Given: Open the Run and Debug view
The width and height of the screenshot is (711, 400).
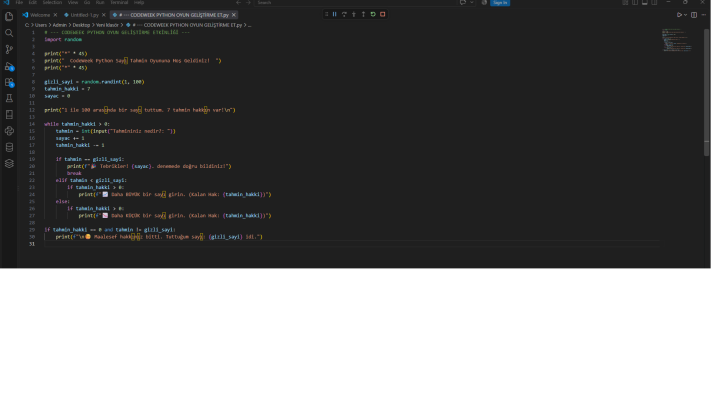Looking at the screenshot, I should [x=9, y=66].
